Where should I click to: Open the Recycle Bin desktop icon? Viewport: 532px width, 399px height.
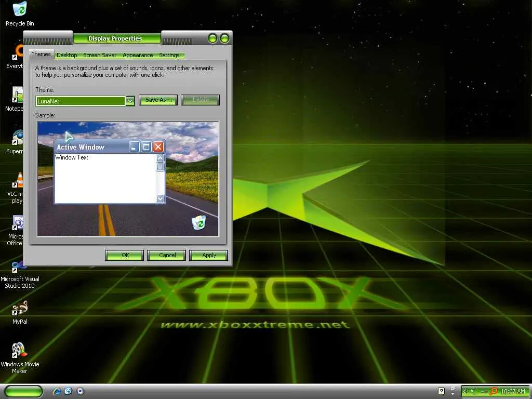pos(20,14)
